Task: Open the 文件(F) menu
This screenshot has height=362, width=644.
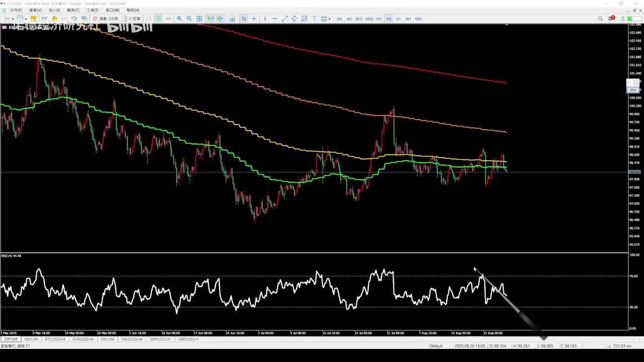Action: [x=16, y=10]
